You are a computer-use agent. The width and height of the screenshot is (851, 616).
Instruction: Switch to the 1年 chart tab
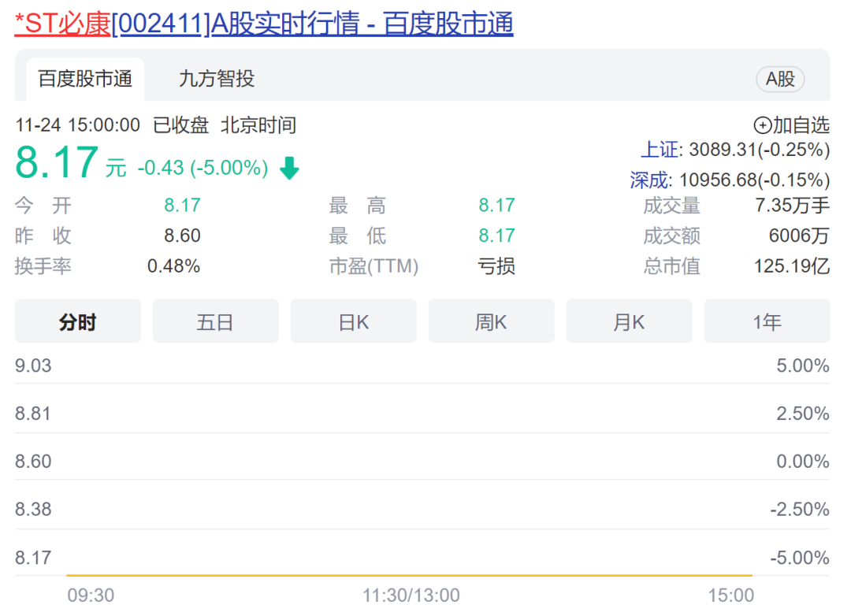767,321
